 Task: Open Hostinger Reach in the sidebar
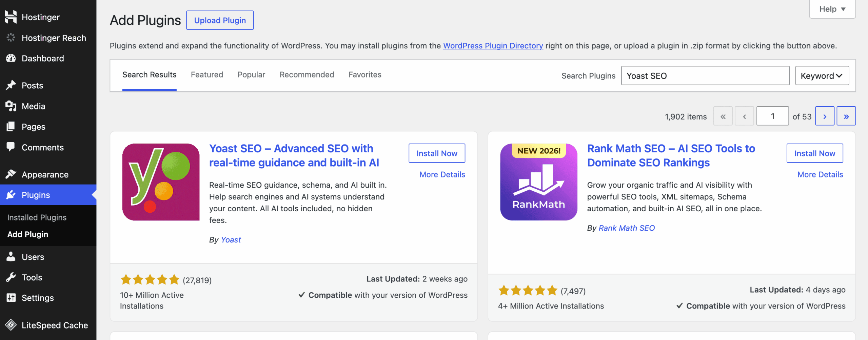point(48,38)
